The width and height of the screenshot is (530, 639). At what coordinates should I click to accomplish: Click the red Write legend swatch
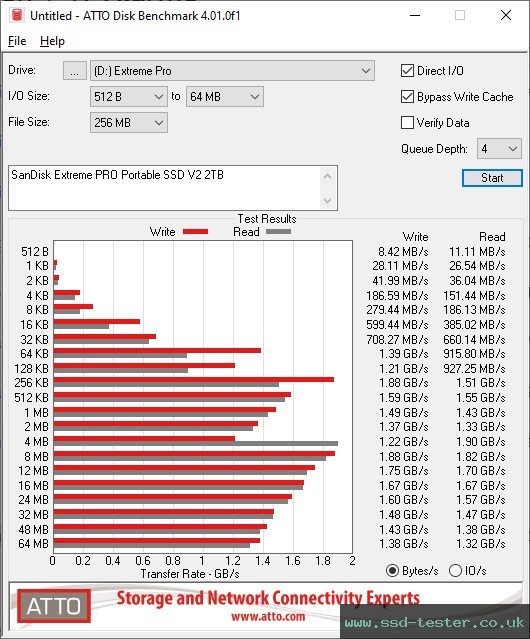[x=196, y=231]
